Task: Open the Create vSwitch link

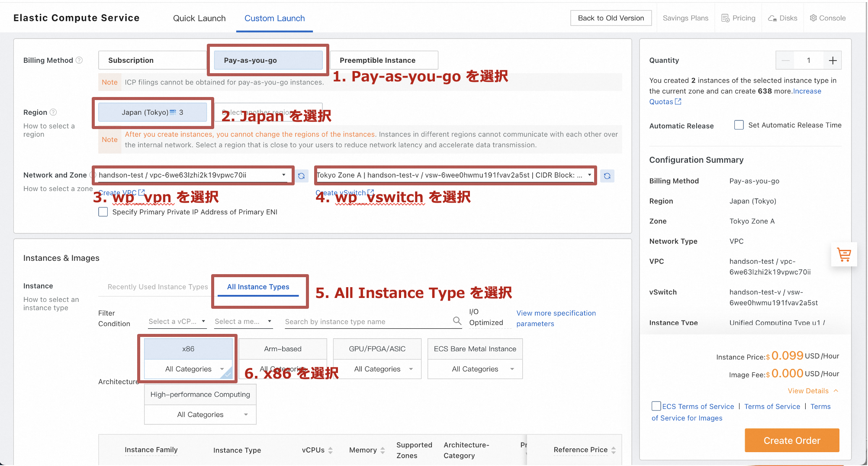Action: click(x=345, y=193)
